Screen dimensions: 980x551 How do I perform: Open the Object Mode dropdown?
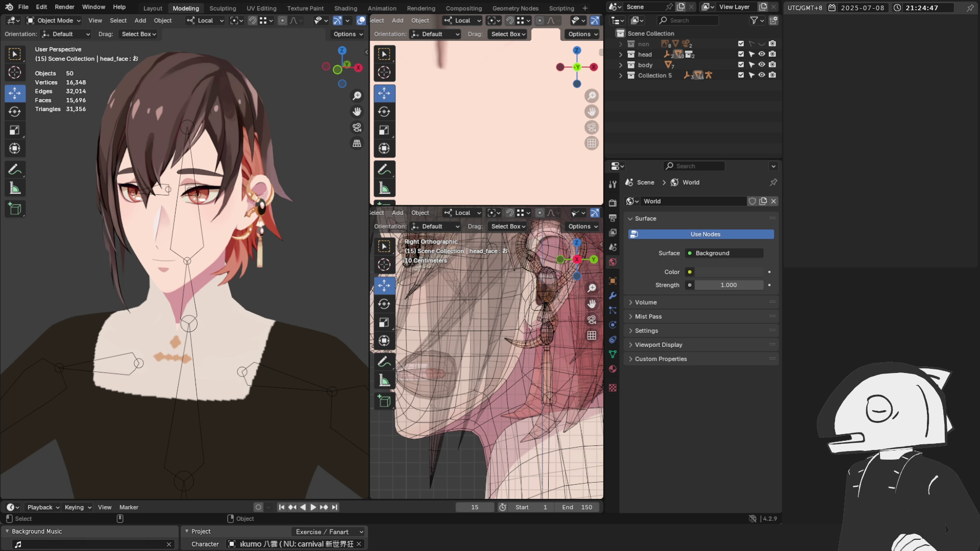(x=54, y=20)
